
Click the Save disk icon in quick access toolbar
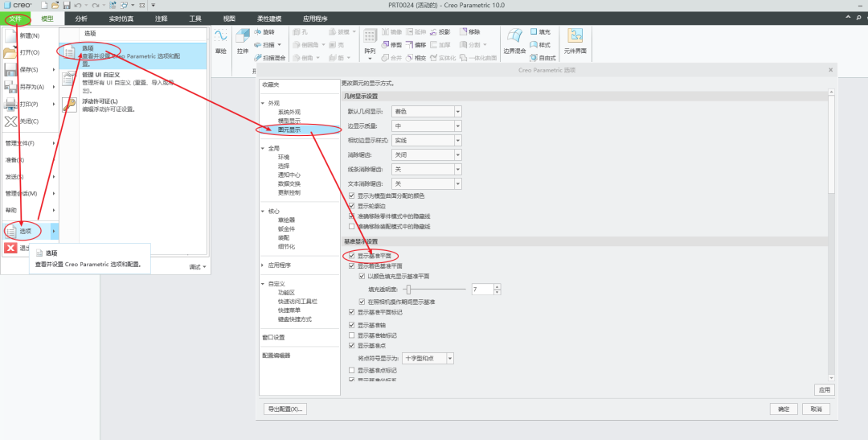pyautogui.click(x=67, y=5)
